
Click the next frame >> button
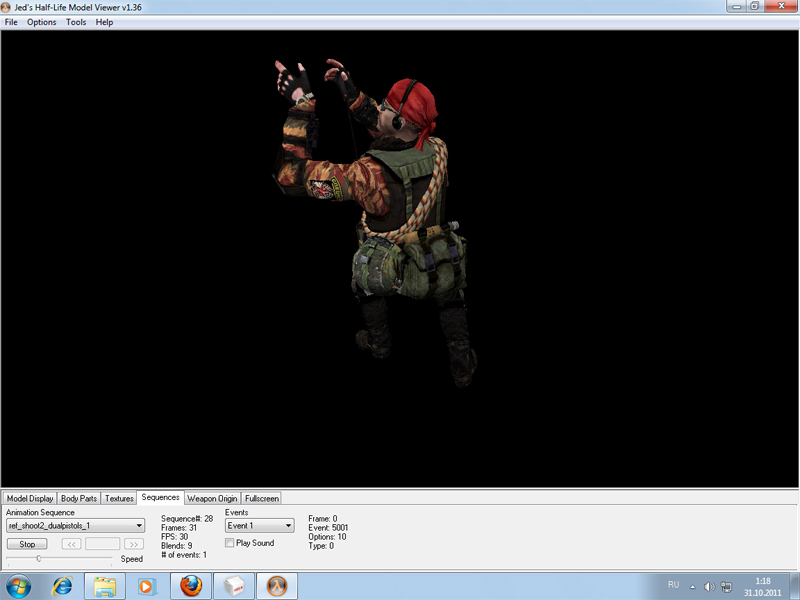(134, 544)
